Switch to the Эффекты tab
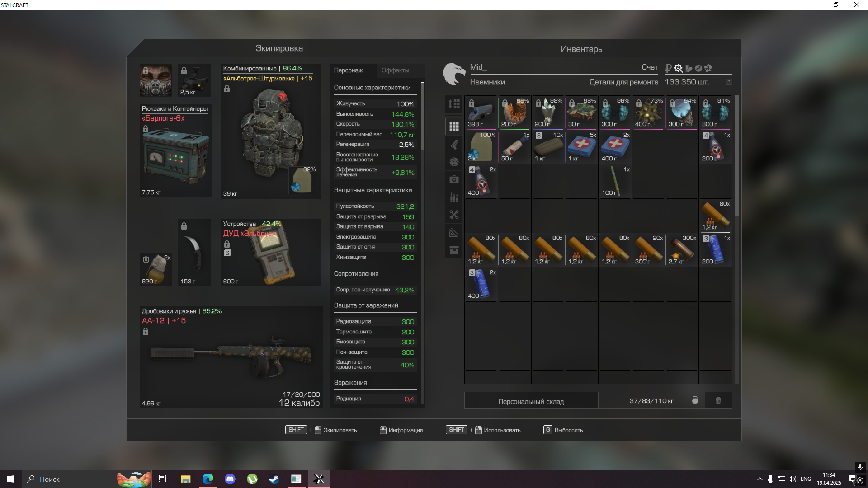Image resolution: width=868 pixels, height=488 pixels. coord(395,70)
